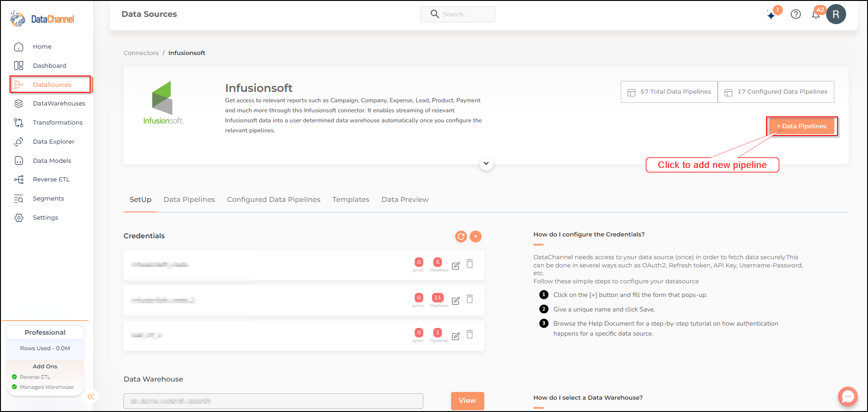Switch to the SetUp tab
868x412 pixels.
click(140, 200)
